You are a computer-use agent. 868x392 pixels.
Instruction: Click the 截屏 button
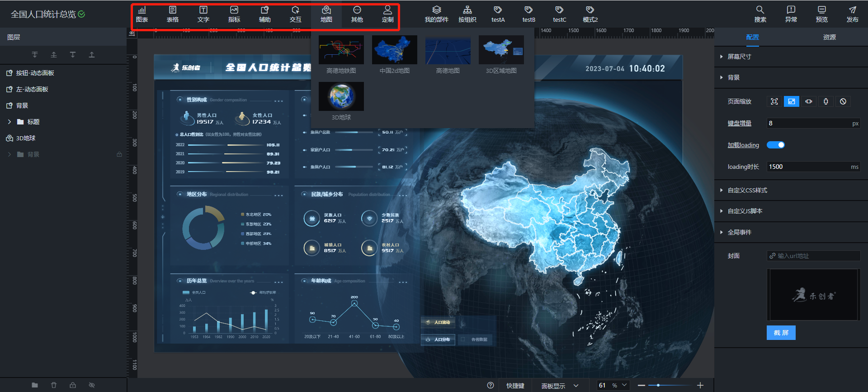(x=781, y=333)
